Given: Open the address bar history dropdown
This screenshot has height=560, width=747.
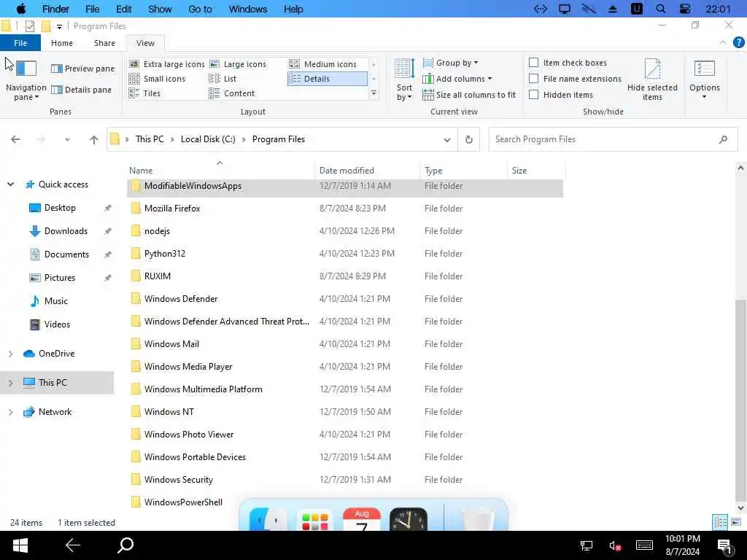Looking at the screenshot, I should 447,139.
